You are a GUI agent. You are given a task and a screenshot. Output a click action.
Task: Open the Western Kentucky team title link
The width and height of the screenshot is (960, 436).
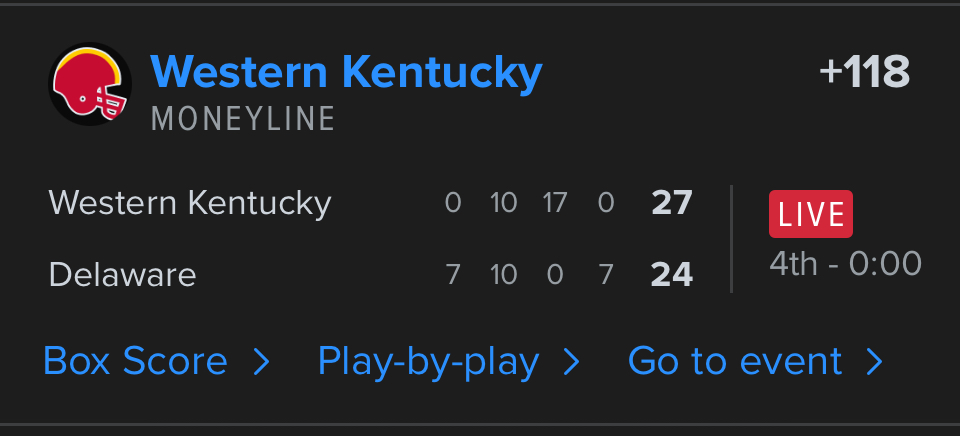pyautogui.click(x=346, y=71)
